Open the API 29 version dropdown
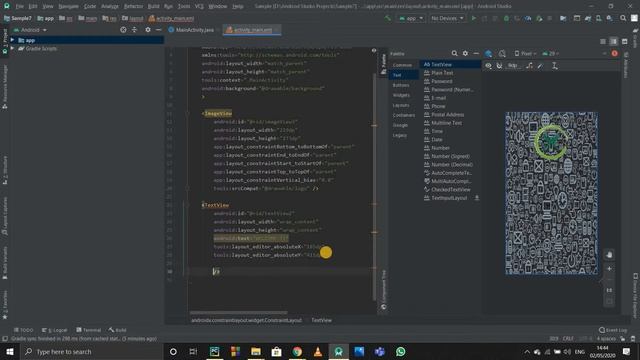Viewport: 640px width, 360px height. click(x=551, y=53)
